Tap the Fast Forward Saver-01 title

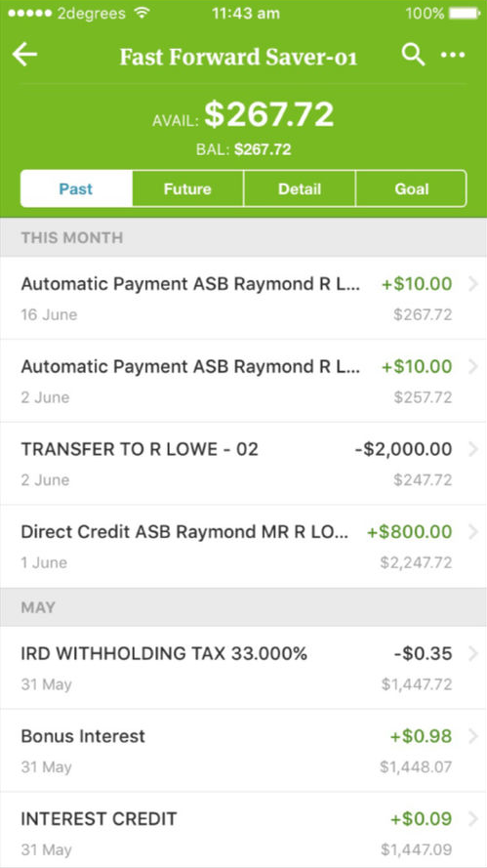[238, 57]
